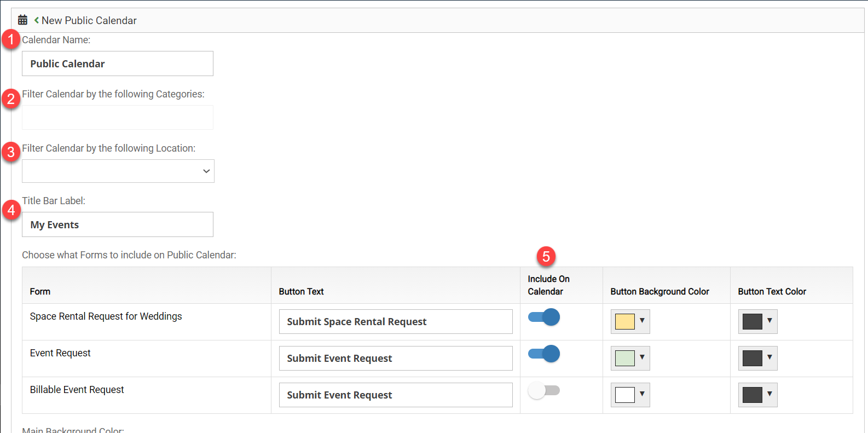Image resolution: width=868 pixels, height=433 pixels.
Task: Enable Billable Event Request on calendar
Action: 544,390
